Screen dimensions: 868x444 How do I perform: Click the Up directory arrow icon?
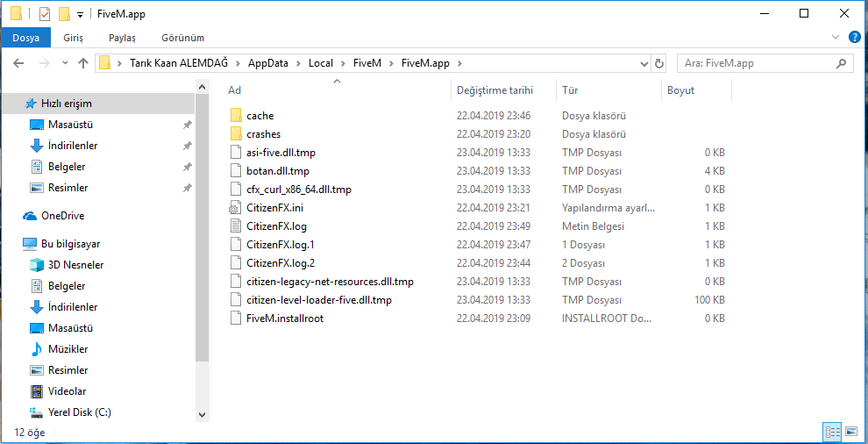click(x=83, y=63)
